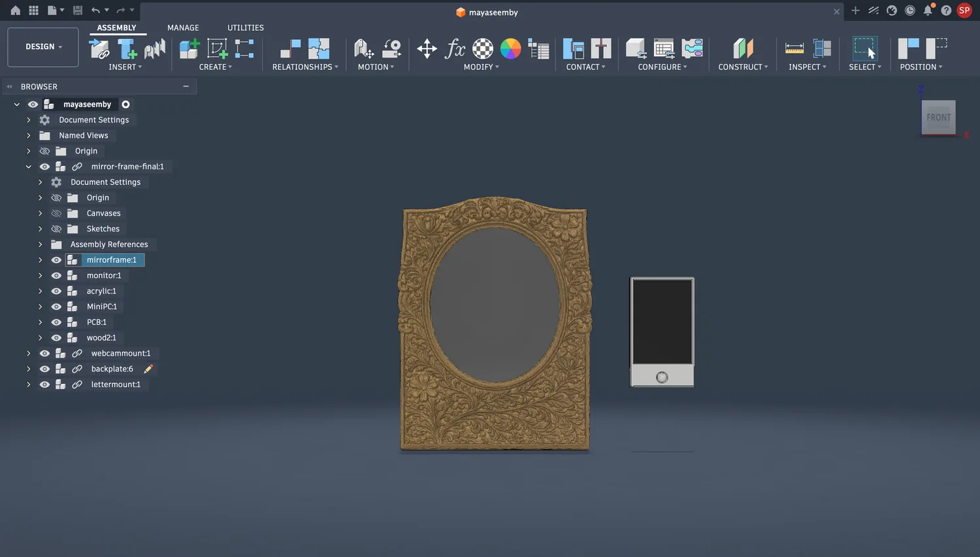The image size is (980, 557).
Task: Hide the acrylic:1 component
Action: tap(56, 291)
